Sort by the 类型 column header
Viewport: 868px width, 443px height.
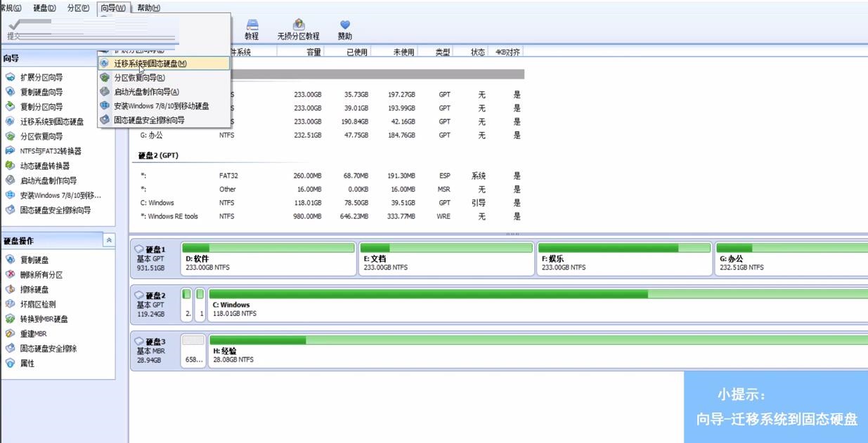[441, 52]
